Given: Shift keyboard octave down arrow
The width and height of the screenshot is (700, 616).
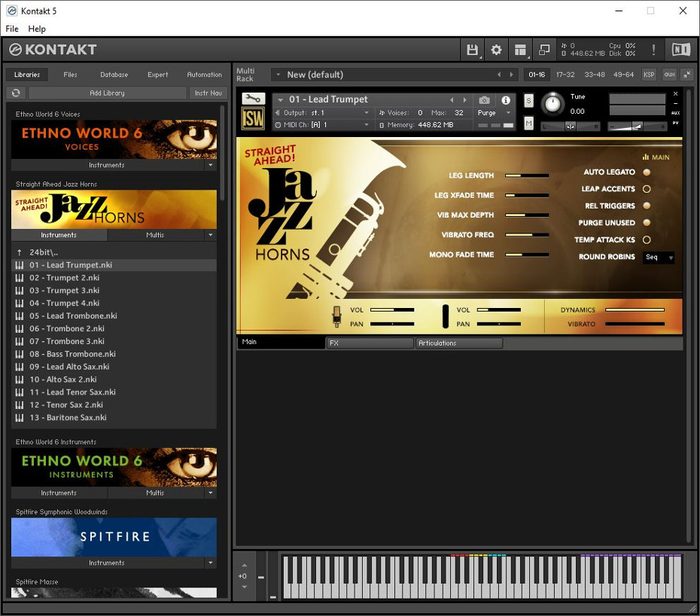Looking at the screenshot, I should (x=244, y=587).
